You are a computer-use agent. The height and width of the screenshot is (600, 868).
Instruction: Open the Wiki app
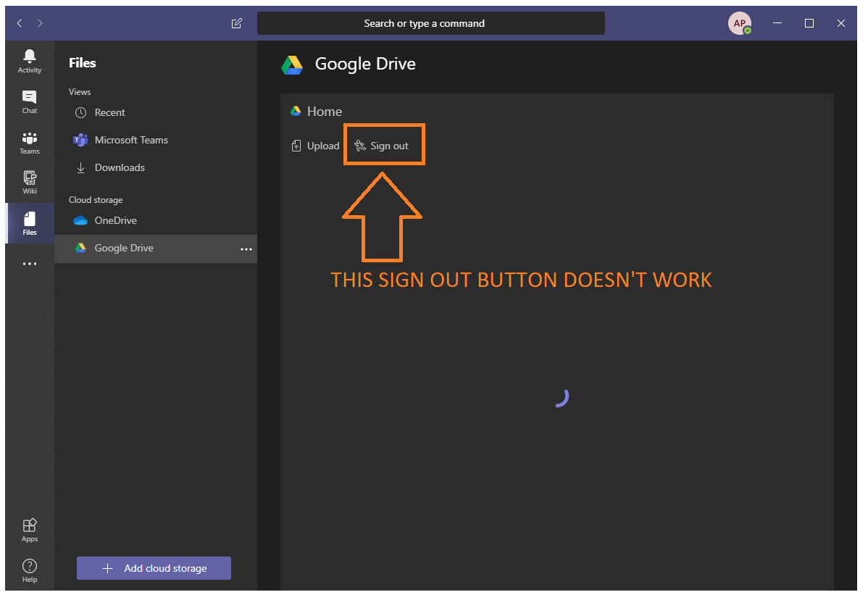pyautogui.click(x=29, y=183)
